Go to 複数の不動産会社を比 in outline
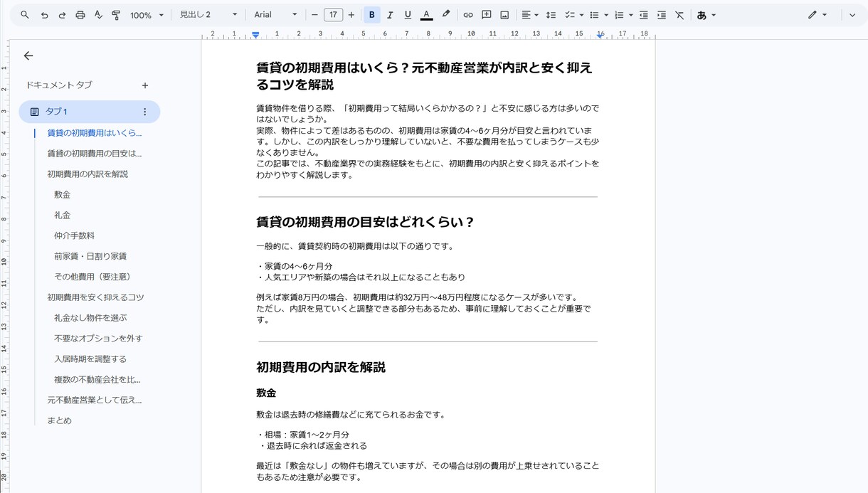This screenshot has width=868, height=493. [x=97, y=380]
